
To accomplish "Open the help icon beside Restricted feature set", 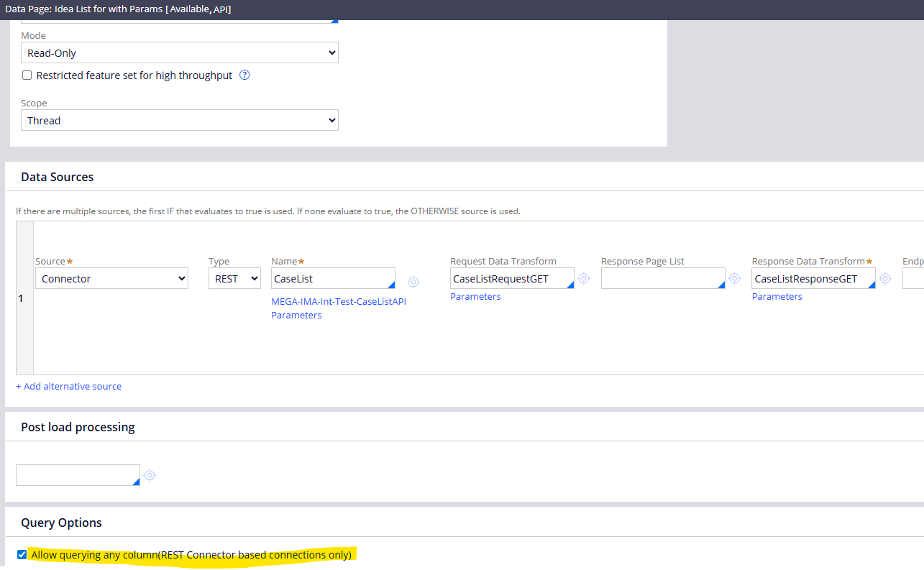I will tap(244, 75).
